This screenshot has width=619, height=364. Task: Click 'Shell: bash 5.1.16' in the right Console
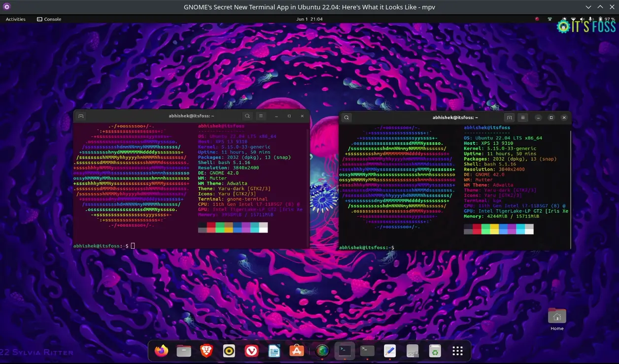[x=490, y=164]
